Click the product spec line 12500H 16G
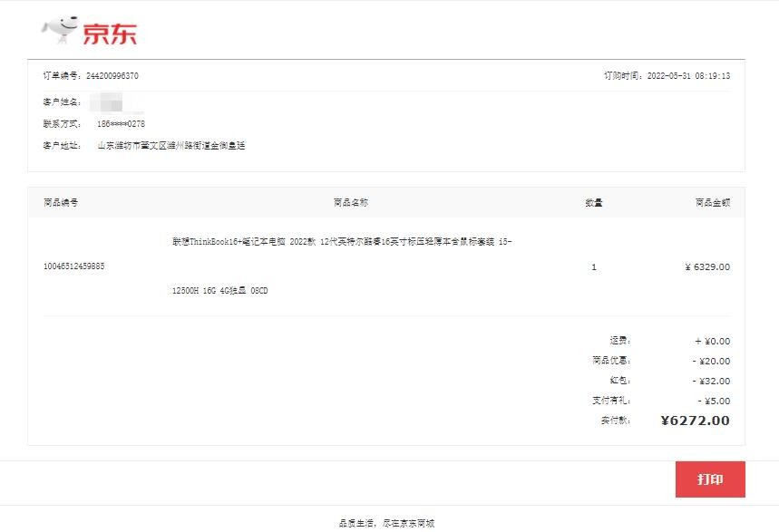Image resolution: width=779 pixels, height=532 pixels. 219,291
